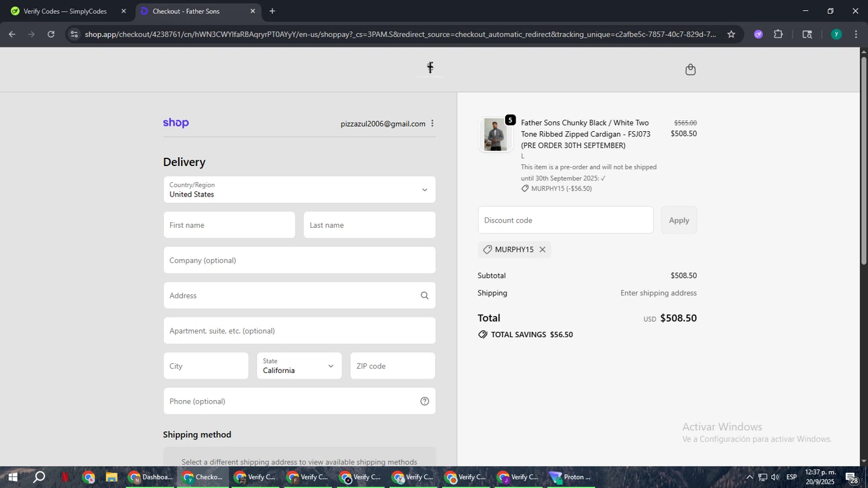Expand the Country/Region dropdown
This screenshot has height=488, width=868.
pyautogui.click(x=299, y=190)
